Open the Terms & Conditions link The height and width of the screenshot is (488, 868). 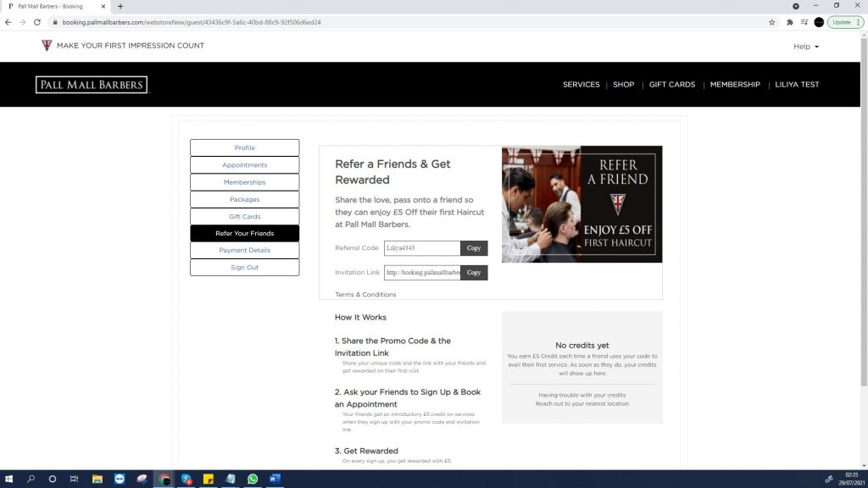coord(365,294)
